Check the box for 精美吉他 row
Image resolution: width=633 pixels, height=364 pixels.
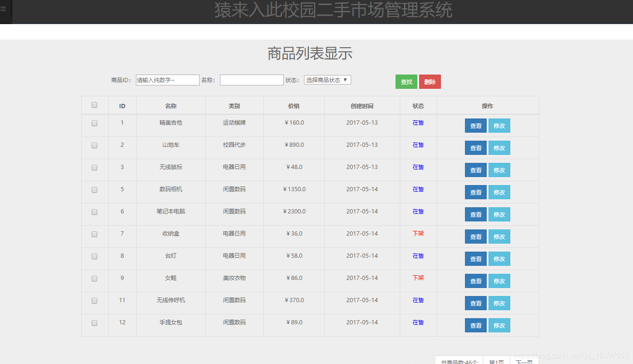(x=94, y=123)
